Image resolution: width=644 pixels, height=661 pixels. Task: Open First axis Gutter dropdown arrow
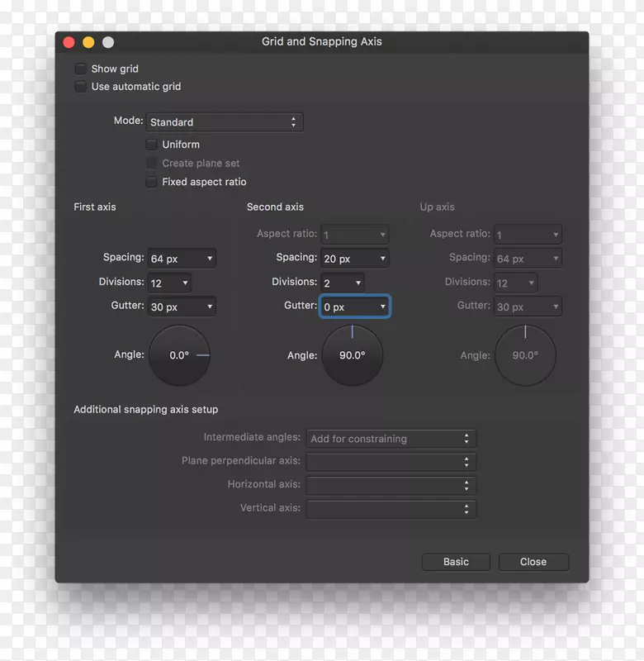(210, 307)
